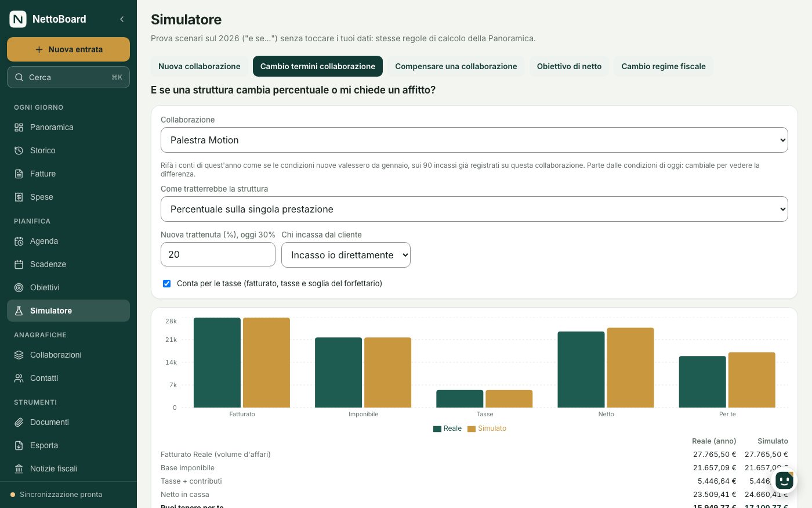Click the Scadenze calendar icon
This screenshot has height=508, width=812.
coord(19,264)
